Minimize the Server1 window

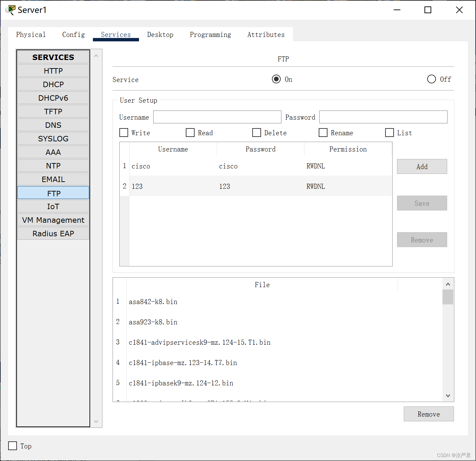(x=397, y=10)
